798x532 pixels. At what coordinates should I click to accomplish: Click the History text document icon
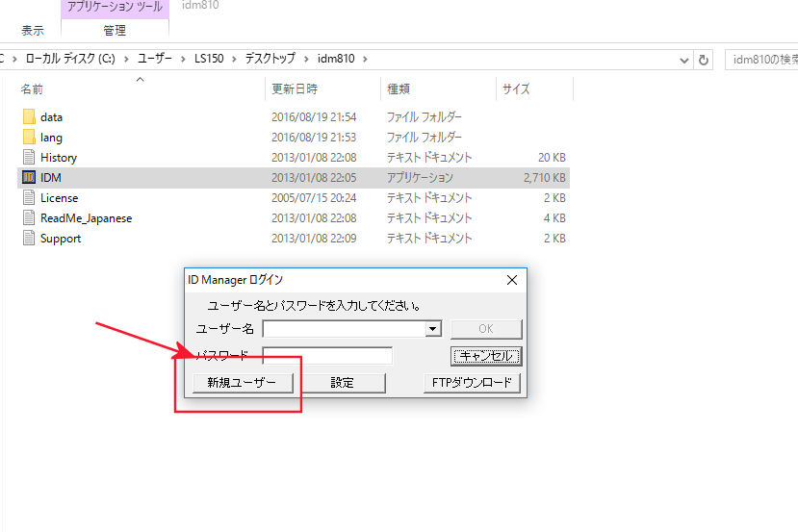(29, 157)
